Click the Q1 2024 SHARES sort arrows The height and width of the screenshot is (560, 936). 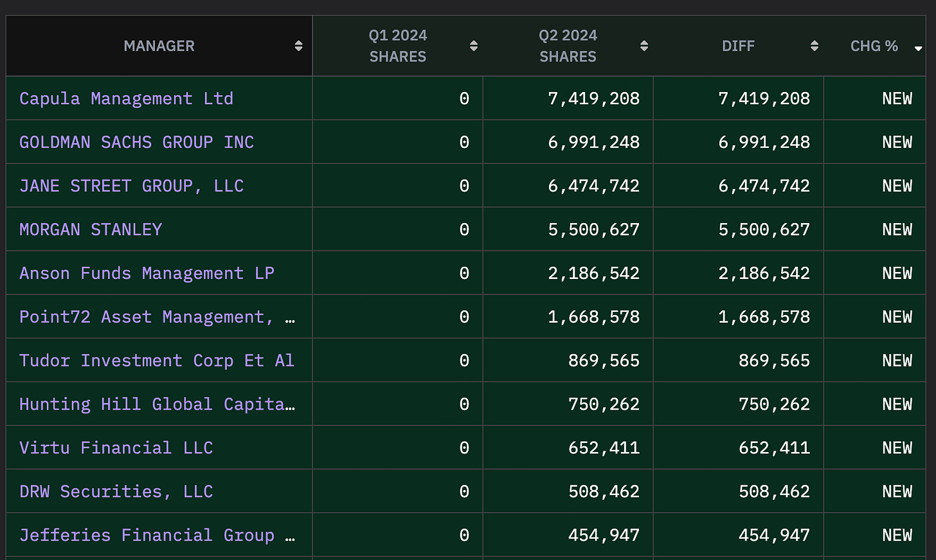pyautogui.click(x=474, y=46)
